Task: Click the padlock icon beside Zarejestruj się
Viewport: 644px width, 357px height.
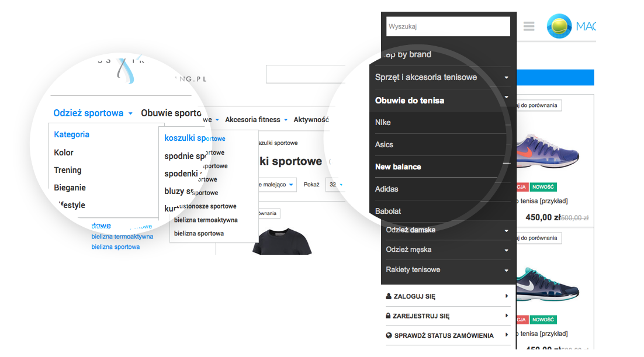Action: pos(389,316)
